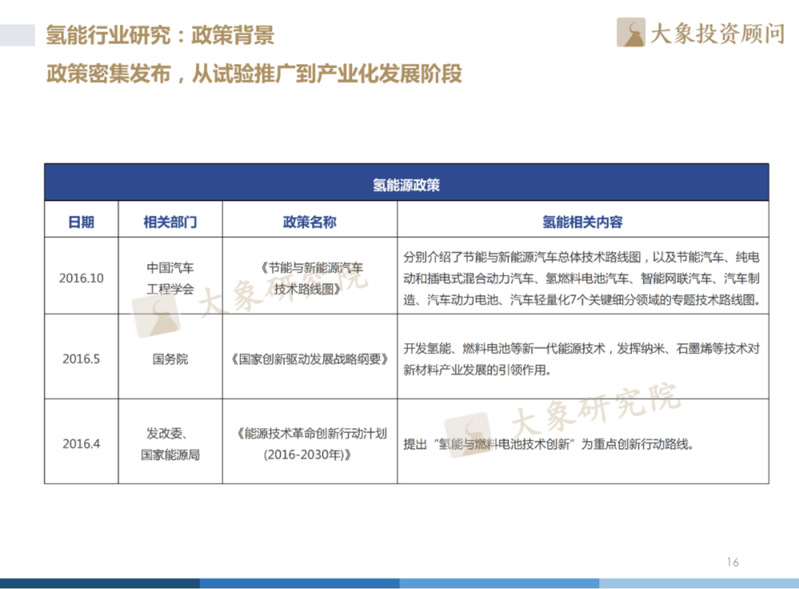Select the title 氢能行业研究：政策背景

160,36
